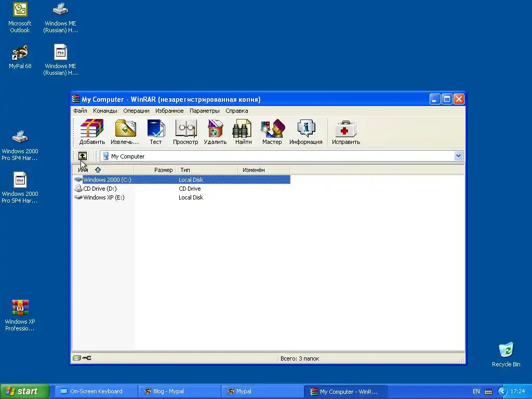
Task: Select Windows 2000 Pro SP4 drive icon
Action: point(20,145)
